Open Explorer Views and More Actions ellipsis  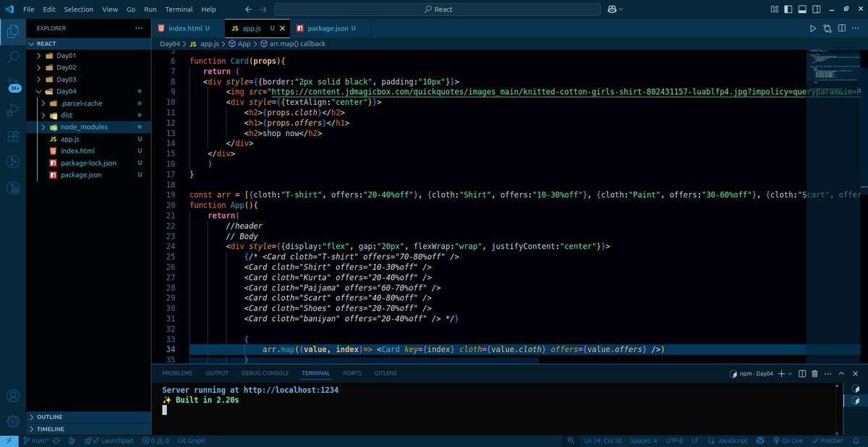139,28
